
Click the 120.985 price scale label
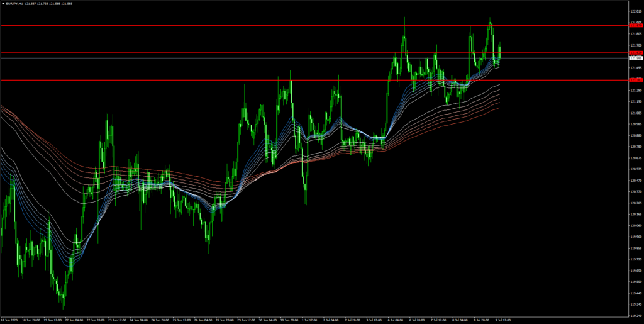pos(635,124)
